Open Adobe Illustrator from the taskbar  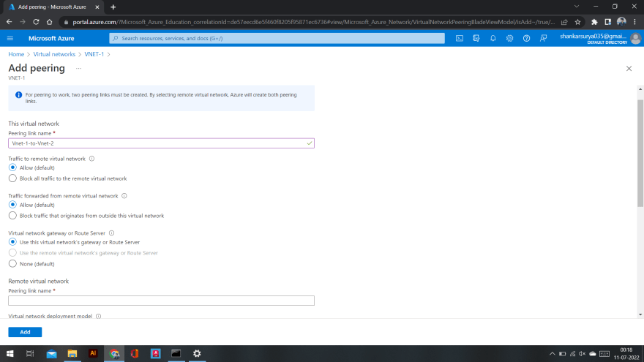pos(93,353)
